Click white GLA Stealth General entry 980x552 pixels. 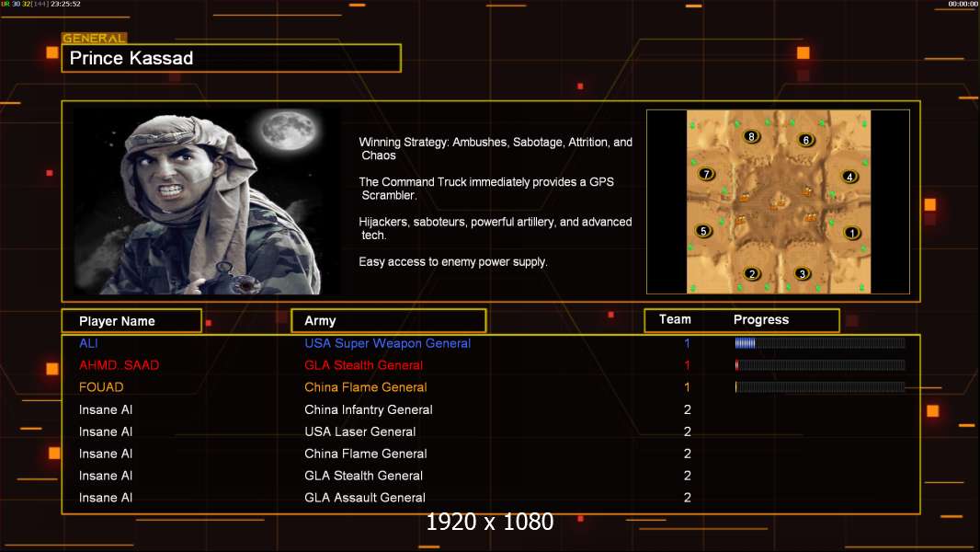(x=364, y=476)
